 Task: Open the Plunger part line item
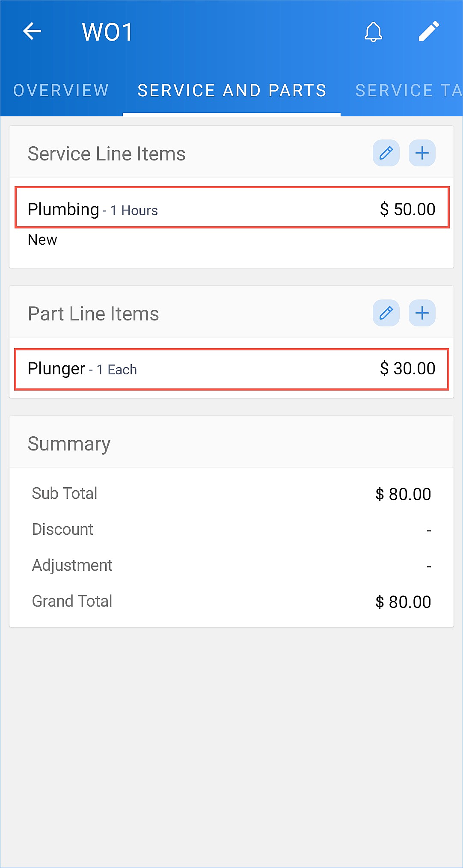(x=232, y=369)
